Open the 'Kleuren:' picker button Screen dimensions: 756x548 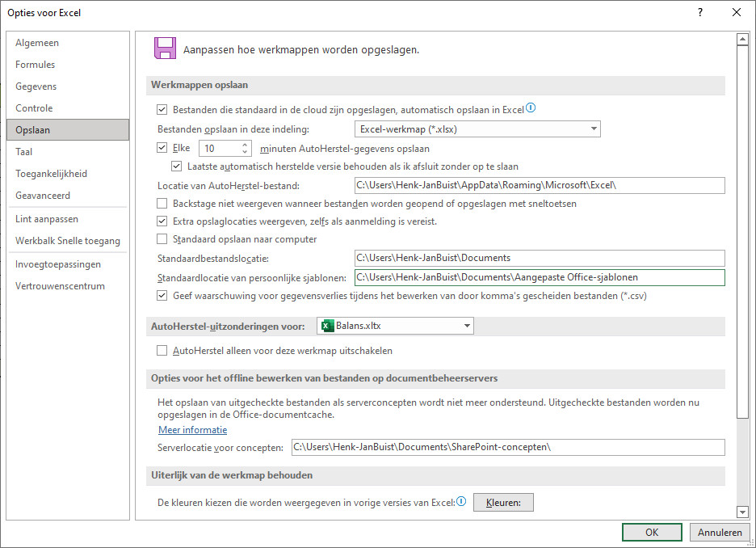(x=504, y=502)
